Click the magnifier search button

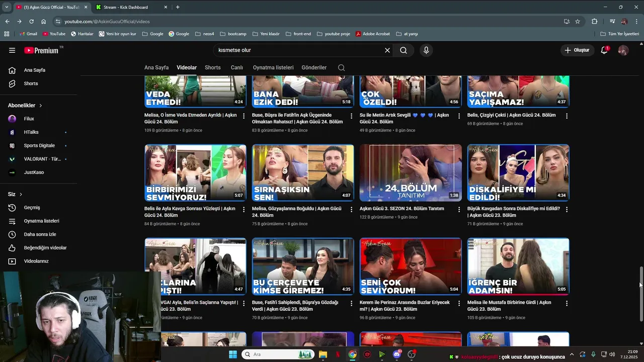click(x=404, y=50)
